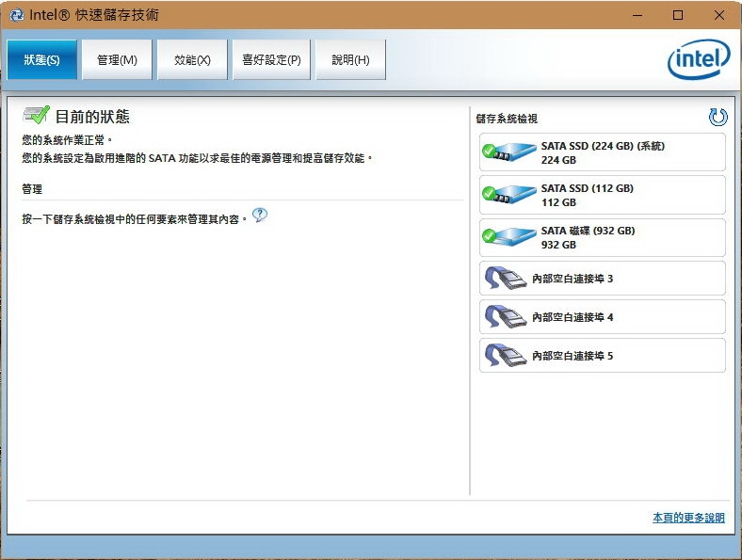This screenshot has width=742, height=560.
Task: Open the 喜好設定(P) tab
Action: pos(271,59)
